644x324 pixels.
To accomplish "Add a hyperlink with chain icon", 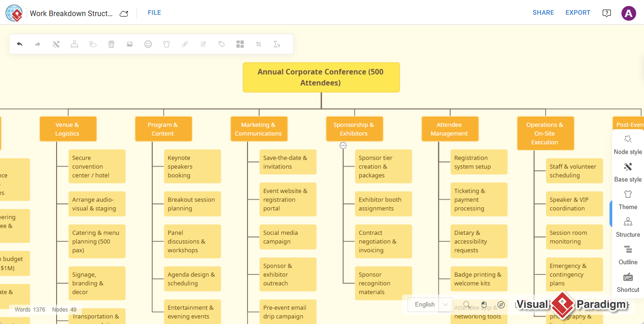I will [185, 44].
